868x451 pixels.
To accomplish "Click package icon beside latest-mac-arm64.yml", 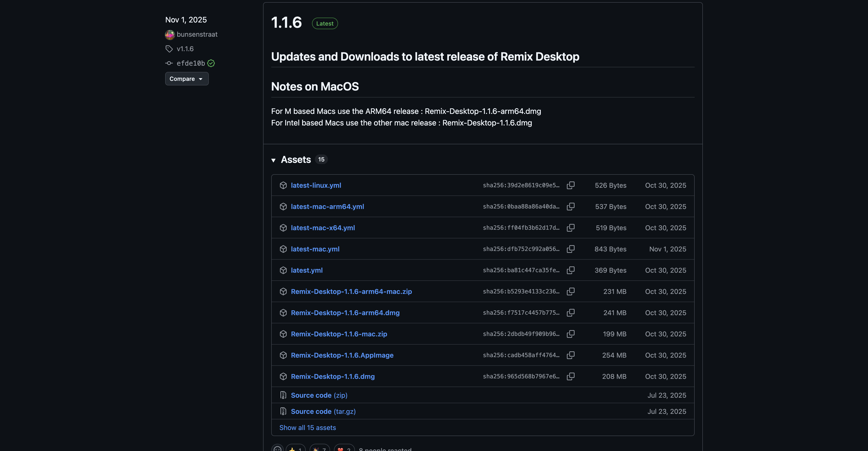I will click(283, 207).
